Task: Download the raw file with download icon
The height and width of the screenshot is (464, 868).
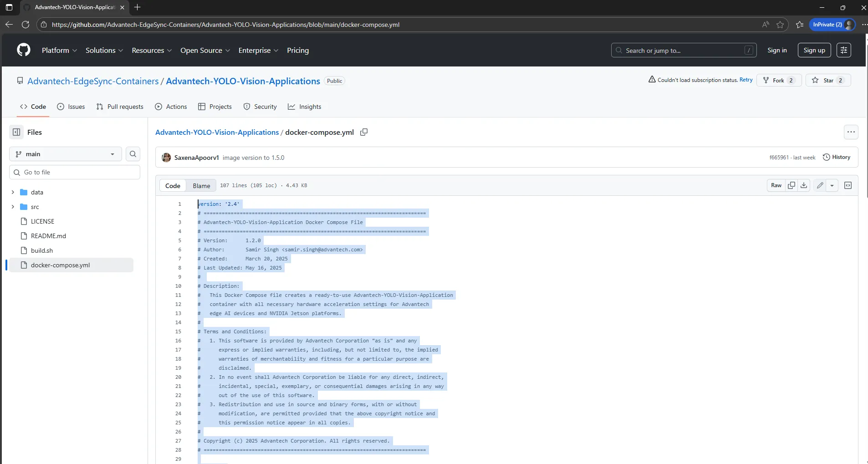Action: tap(804, 185)
